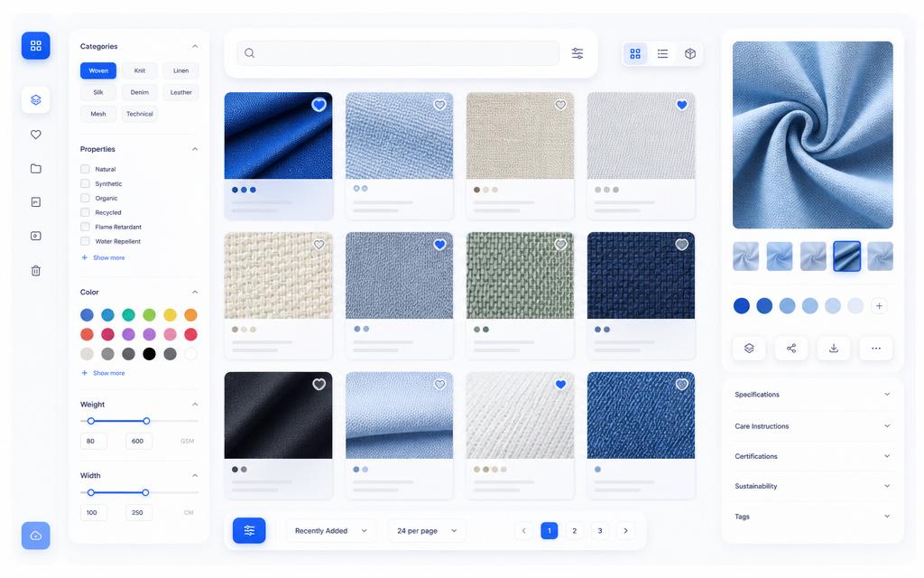Click Show more under Properties
The height and width of the screenshot is (578, 924).
click(103, 257)
